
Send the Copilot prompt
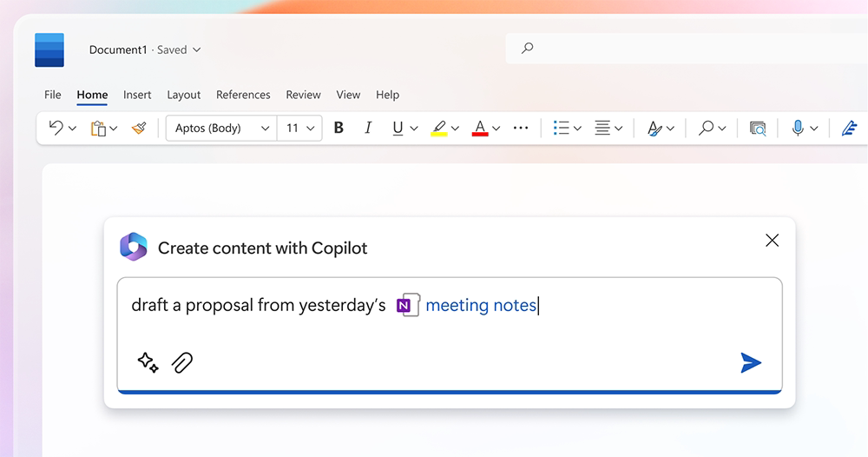click(750, 363)
